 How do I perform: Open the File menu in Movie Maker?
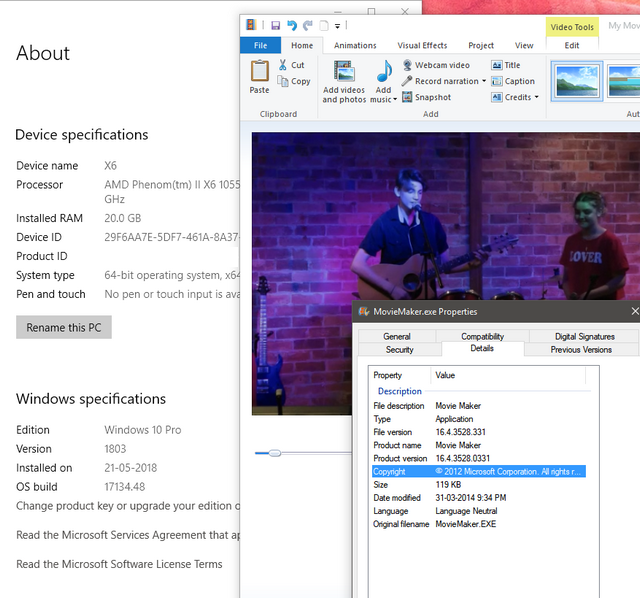pyautogui.click(x=260, y=45)
